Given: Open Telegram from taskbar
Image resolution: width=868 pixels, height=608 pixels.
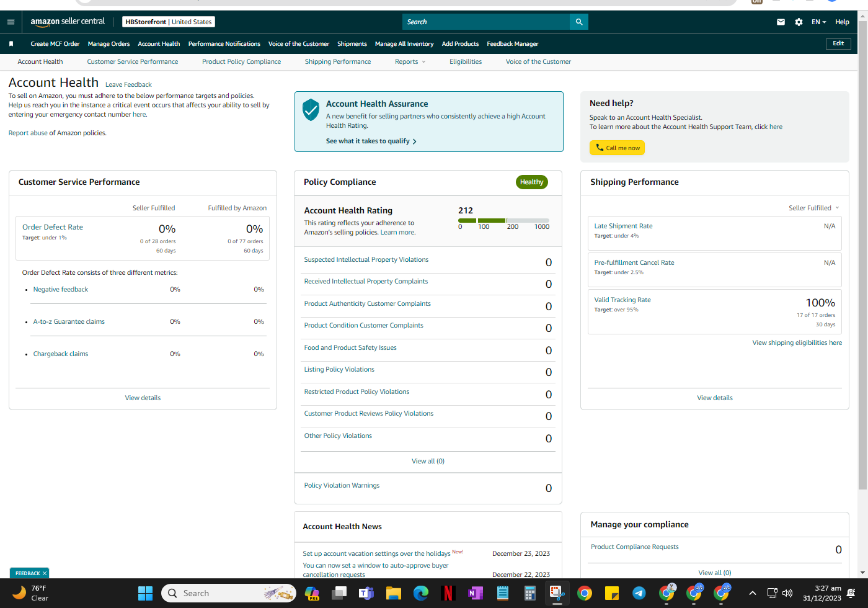Looking at the screenshot, I should (639, 593).
